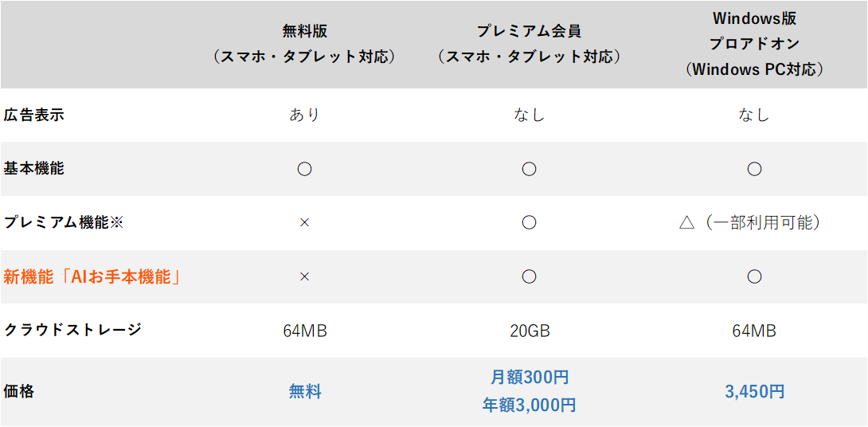Click the 年額3,000円 price text
Image resolution: width=868 pixels, height=427 pixels.
click(x=529, y=405)
